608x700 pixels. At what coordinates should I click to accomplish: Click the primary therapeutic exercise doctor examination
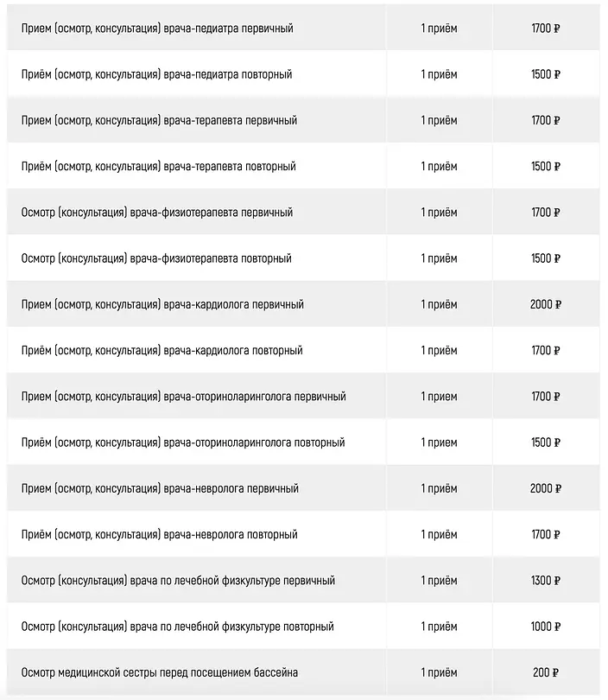click(x=178, y=580)
